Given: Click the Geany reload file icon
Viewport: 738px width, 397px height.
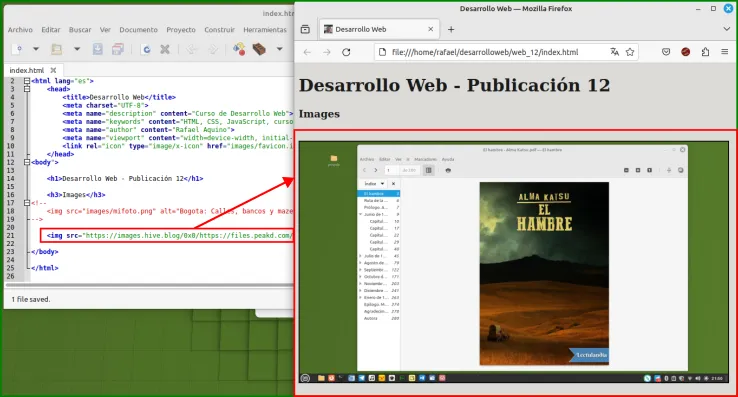Looking at the screenshot, I should click(x=146, y=49).
